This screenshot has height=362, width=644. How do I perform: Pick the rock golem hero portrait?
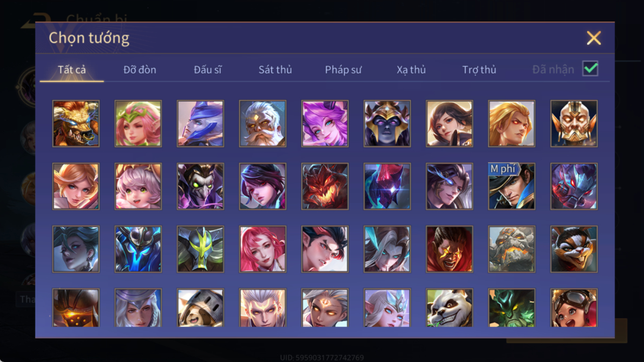511,249
